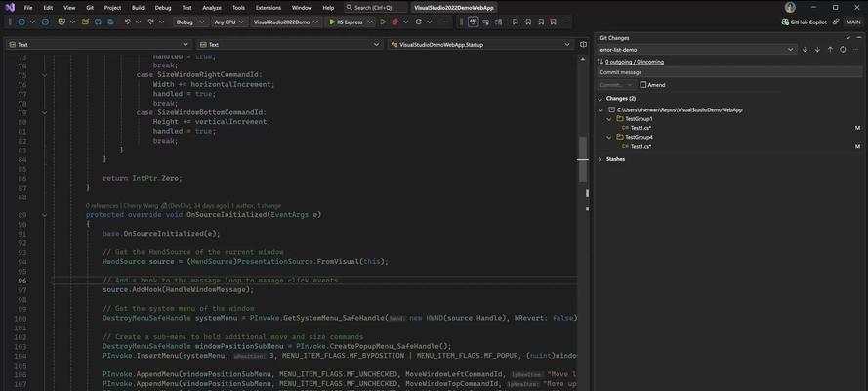This screenshot has height=391, width=868.
Task: Click the Save icon in toolbar
Action: [98, 22]
